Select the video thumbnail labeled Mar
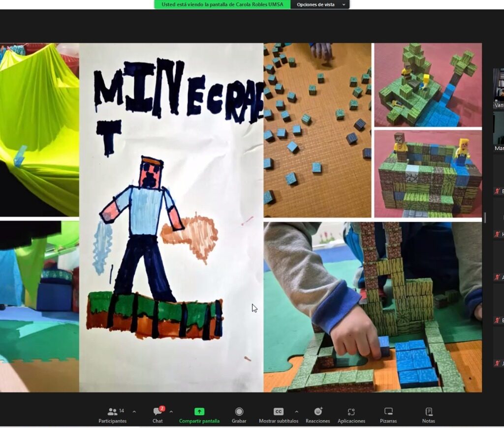Viewport: 504px width, 428px height. (x=499, y=130)
